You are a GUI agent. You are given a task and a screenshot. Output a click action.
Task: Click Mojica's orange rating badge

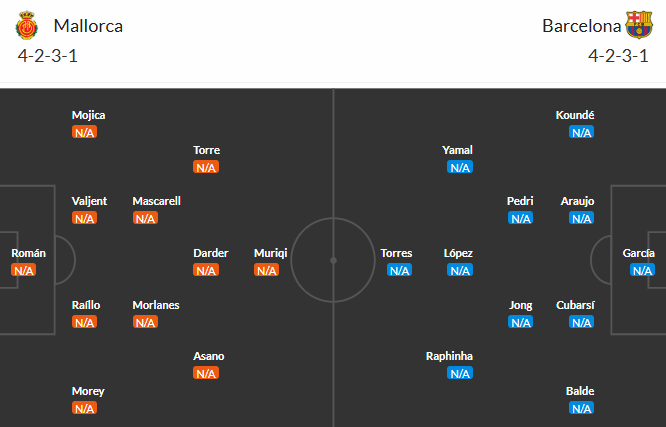84,132
